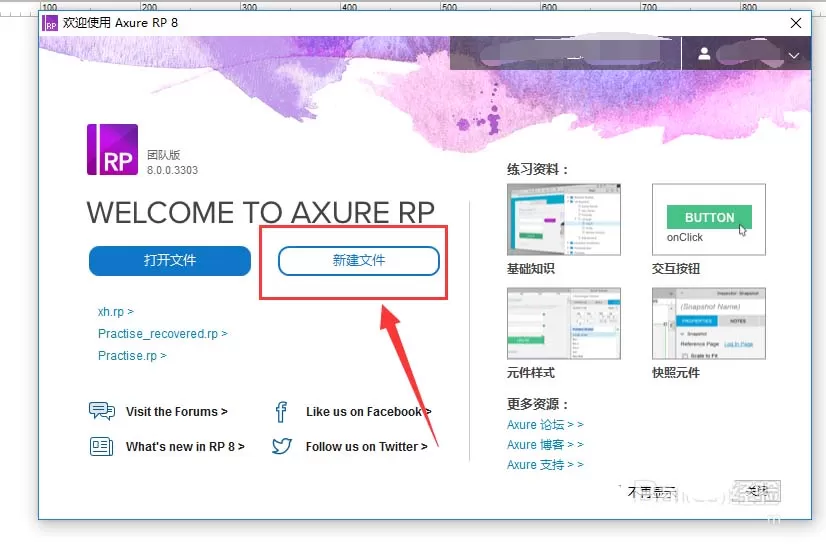Click the 更多资源 section heading
The width and height of the screenshot is (826, 548).
[x=537, y=404]
